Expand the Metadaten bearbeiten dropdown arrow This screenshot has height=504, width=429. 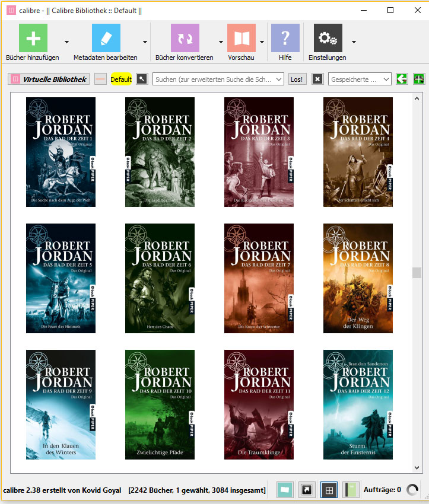(x=145, y=42)
